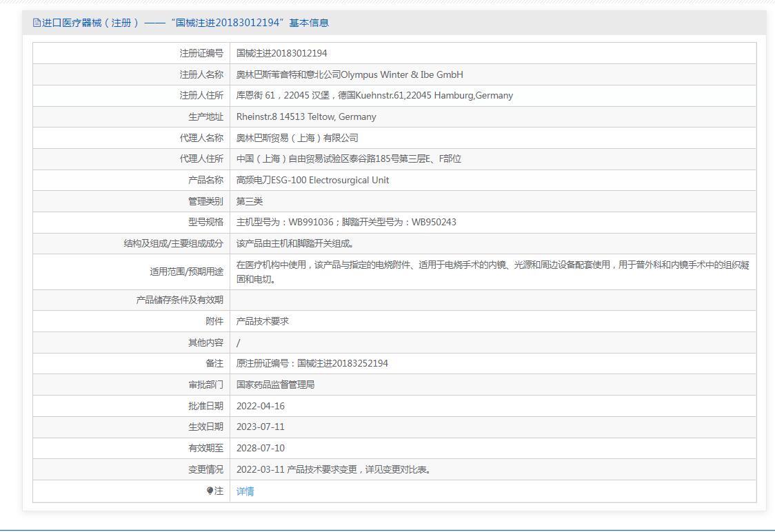775x532 pixels.
Task: Click the agent address with 泰谷路185号
Action: coord(349,159)
